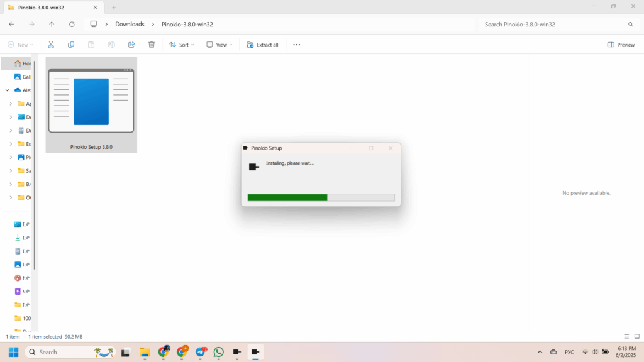Click the Delete trash can icon
Screen dimensions: 644x362
[x=152, y=45]
